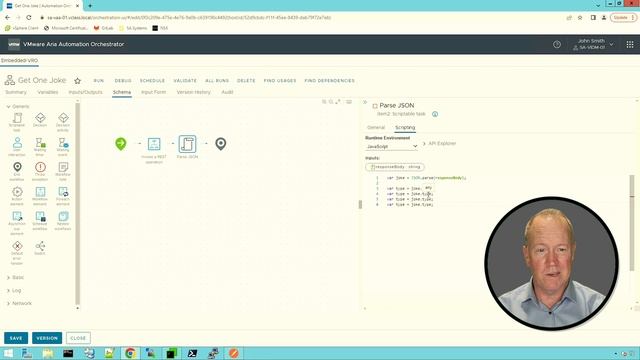The image size is (640, 360).
Task: Open the Summary tab
Action: coord(16,92)
